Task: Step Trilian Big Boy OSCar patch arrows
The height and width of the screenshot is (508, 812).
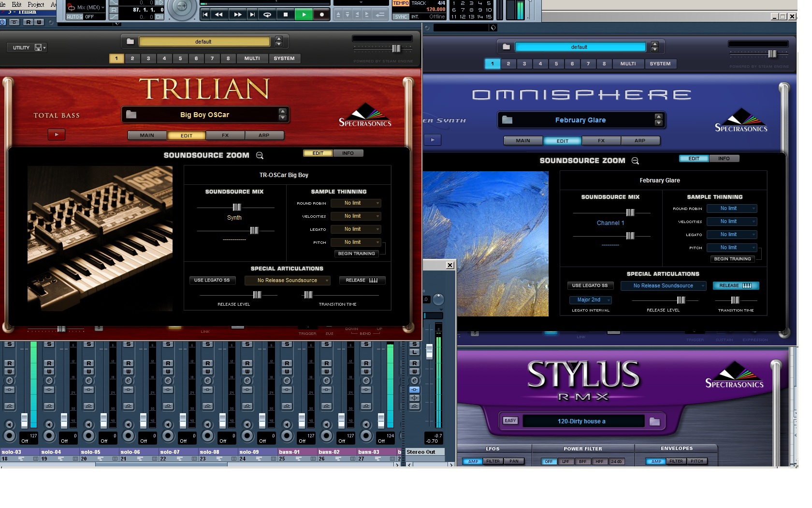Action: tap(283, 115)
